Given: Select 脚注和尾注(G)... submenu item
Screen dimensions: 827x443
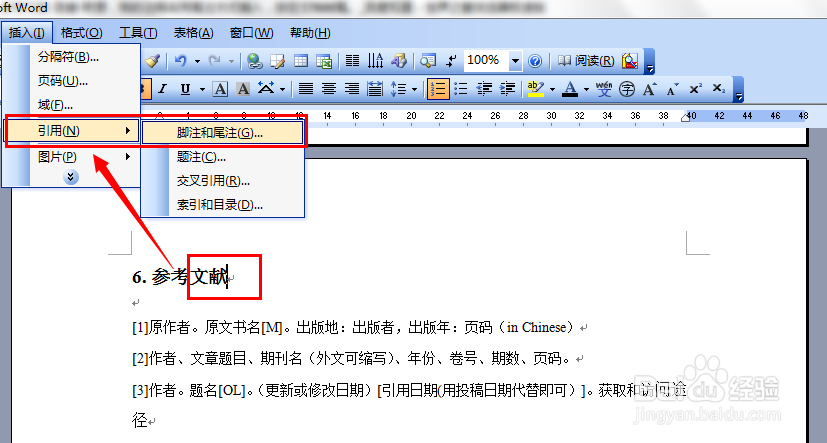Looking at the screenshot, I should [223, 133].
